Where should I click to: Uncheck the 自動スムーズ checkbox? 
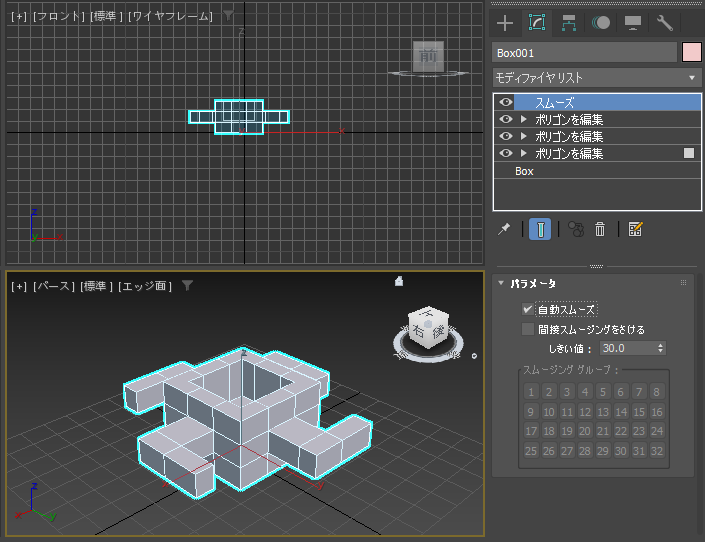tap(528, 309)
